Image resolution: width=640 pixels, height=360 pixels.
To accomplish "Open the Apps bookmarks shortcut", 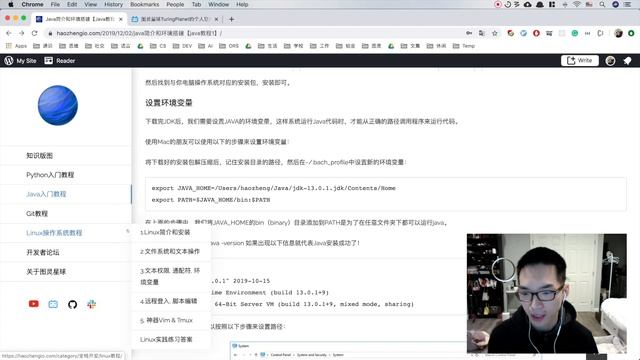I will (17, 46).
